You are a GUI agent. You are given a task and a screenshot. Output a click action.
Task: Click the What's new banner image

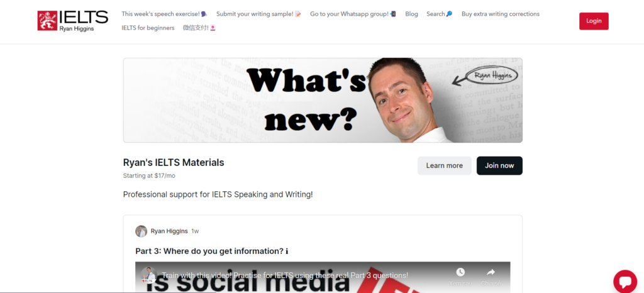[323, 100]
